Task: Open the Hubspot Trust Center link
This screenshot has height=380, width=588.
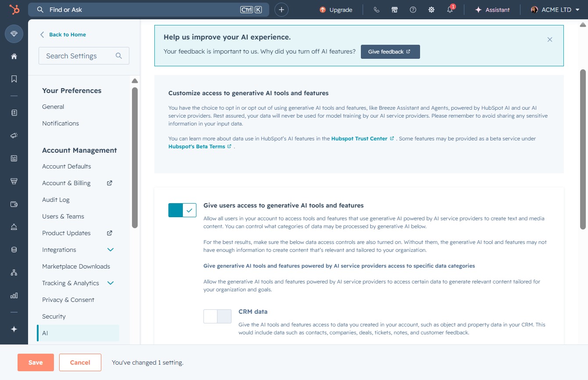Action: (363, 139)
